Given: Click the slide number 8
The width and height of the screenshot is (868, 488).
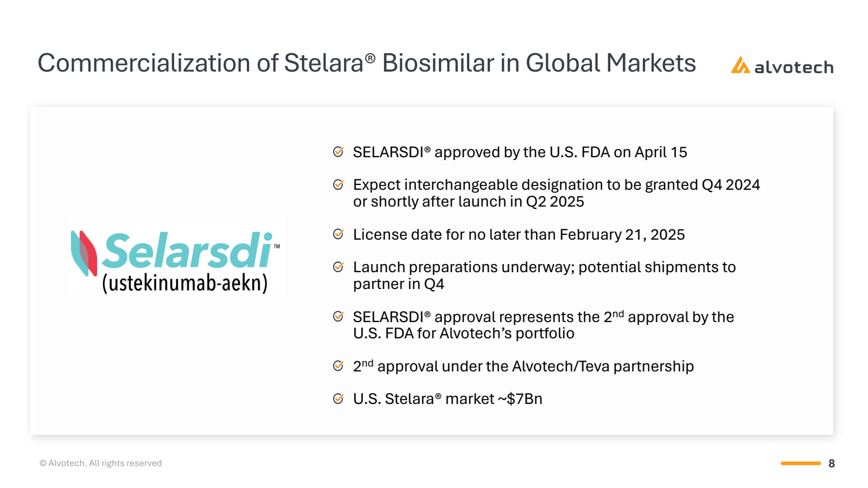Looking at the screenshot, I should click(x=832, y=464).
